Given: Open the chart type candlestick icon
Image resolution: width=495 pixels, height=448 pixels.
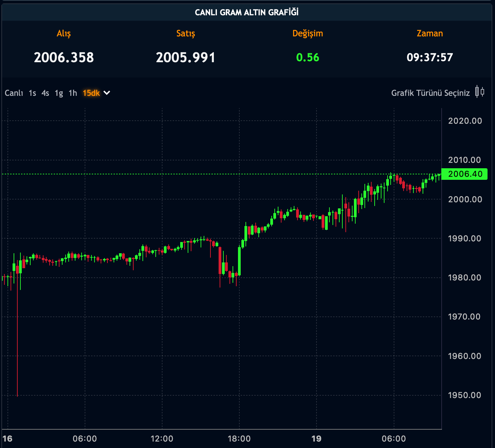Looking at the screenshot, I should 480,92.
